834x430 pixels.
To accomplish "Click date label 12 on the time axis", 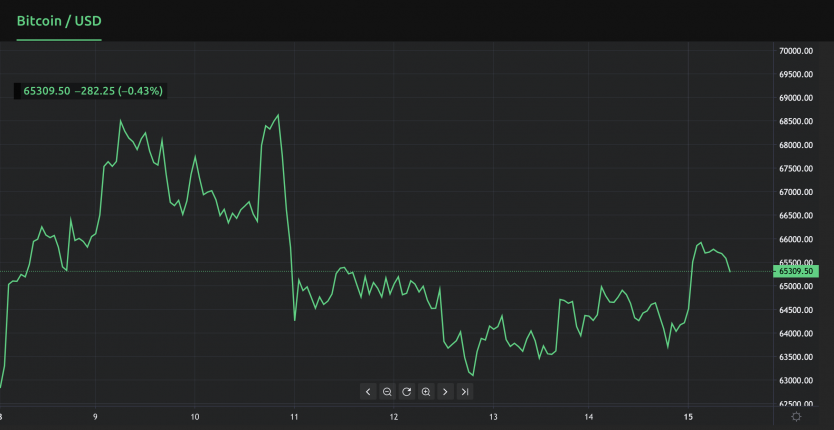I will click(x=394, y=417).
